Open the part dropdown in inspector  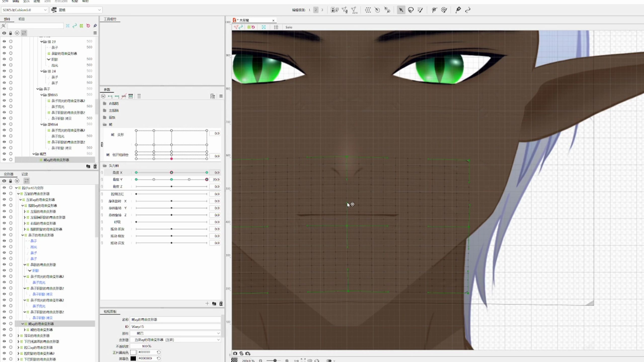tap(175, 333)
